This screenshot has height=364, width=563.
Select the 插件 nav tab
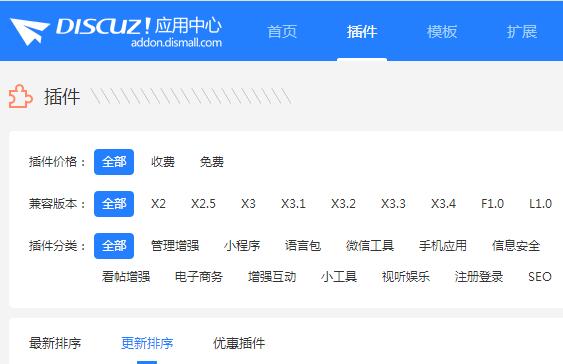tap(362, 32)
